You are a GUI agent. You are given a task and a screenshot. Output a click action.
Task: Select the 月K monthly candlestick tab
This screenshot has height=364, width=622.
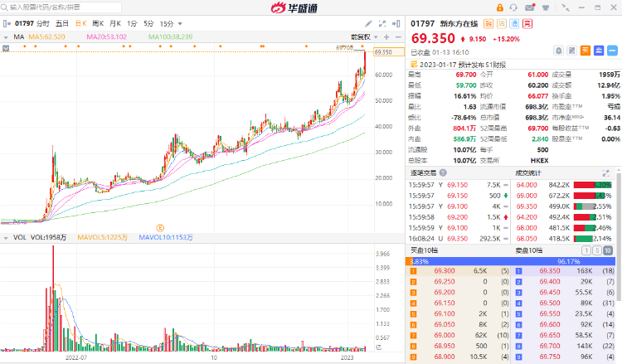[115, 24]
